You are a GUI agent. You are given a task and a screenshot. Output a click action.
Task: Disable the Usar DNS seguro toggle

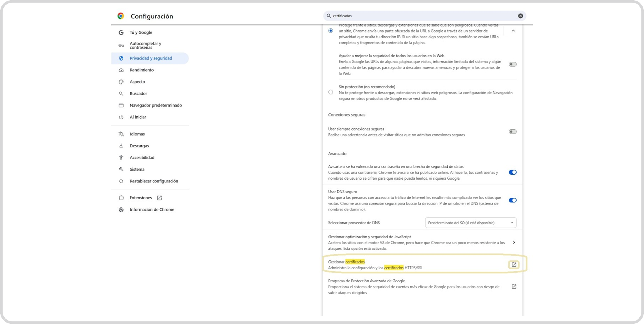pyautogui.click(x=512, y=200)
